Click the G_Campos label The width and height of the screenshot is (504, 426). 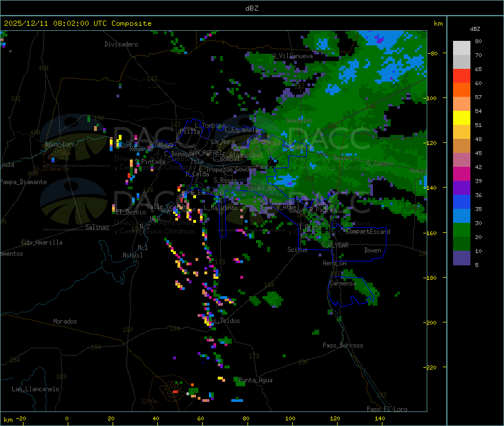click(x=380, y=163)
